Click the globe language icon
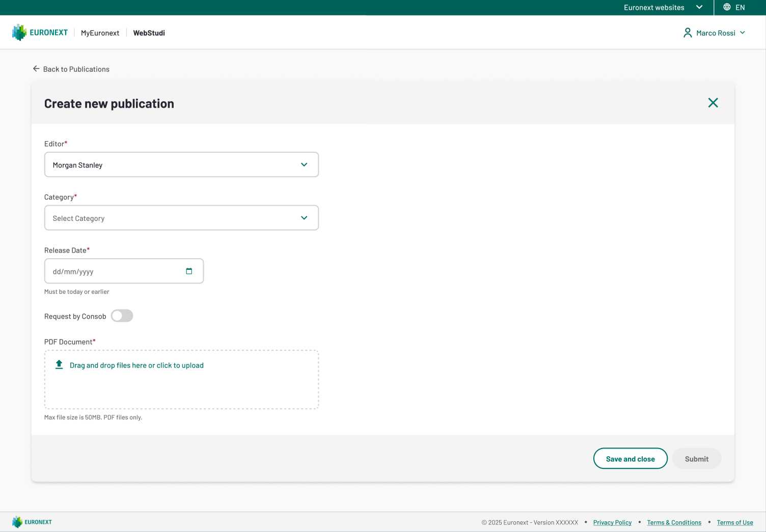766x532 pixels. pos(727,7)
